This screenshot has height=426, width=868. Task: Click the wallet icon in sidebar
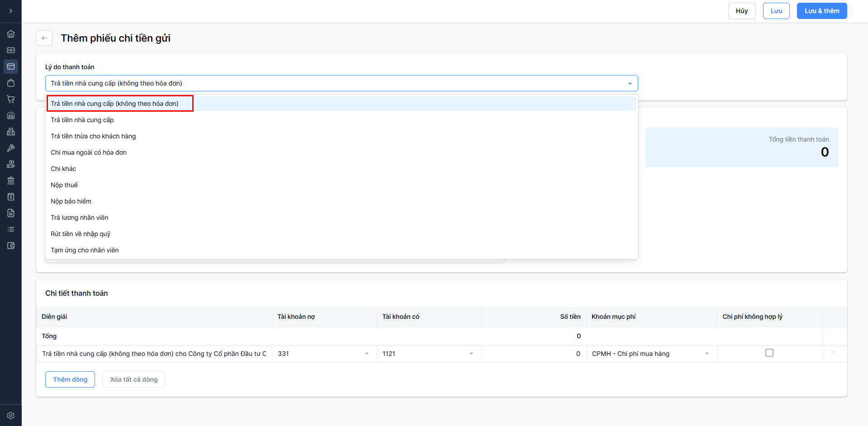tap(11, 246)
